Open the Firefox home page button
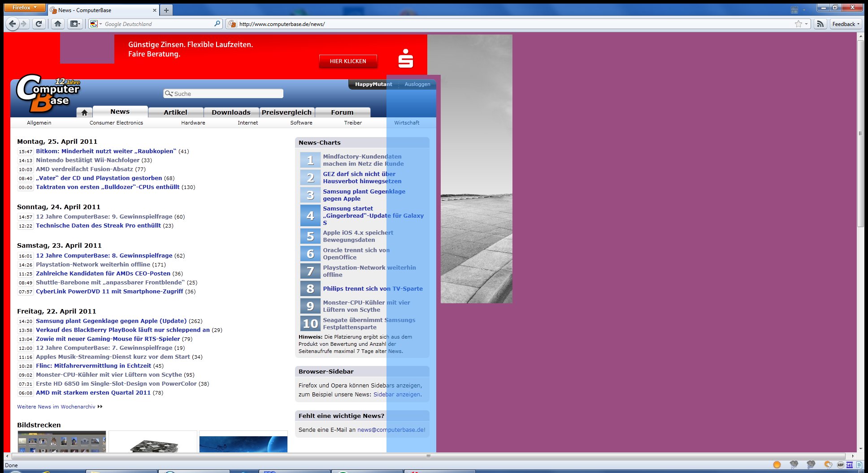The height and width of the screenshot is (473, 868). click(x=57, y=24)
